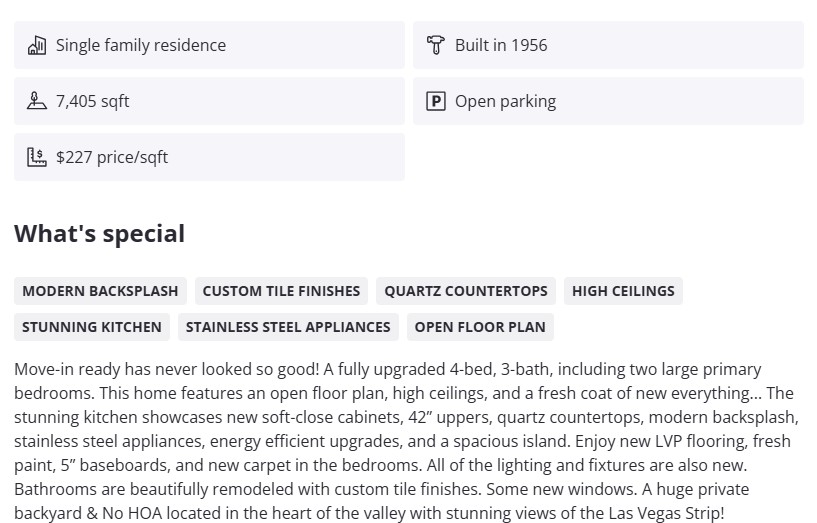
Task: Click the Open parking text
Action: pos(505,101)
